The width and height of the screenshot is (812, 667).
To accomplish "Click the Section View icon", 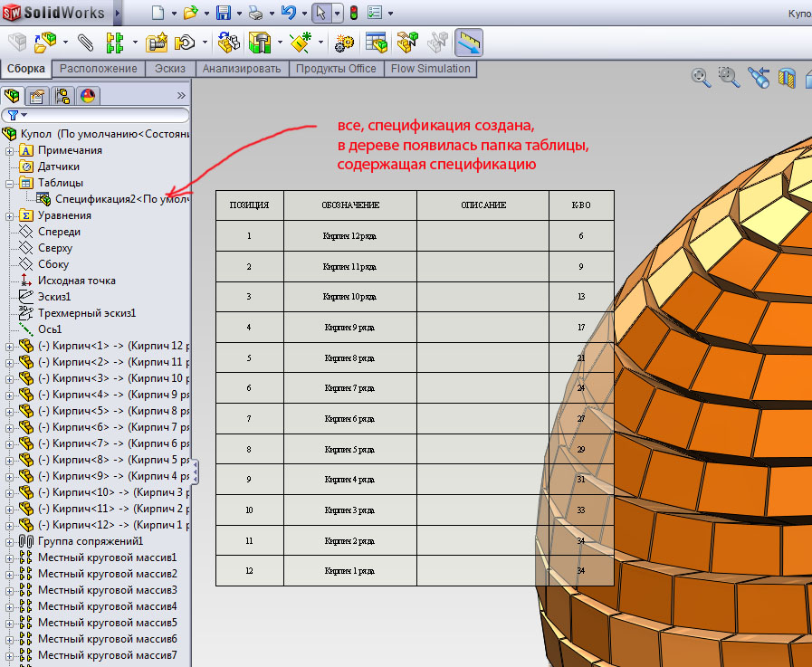I will click(x=787, y=78).
